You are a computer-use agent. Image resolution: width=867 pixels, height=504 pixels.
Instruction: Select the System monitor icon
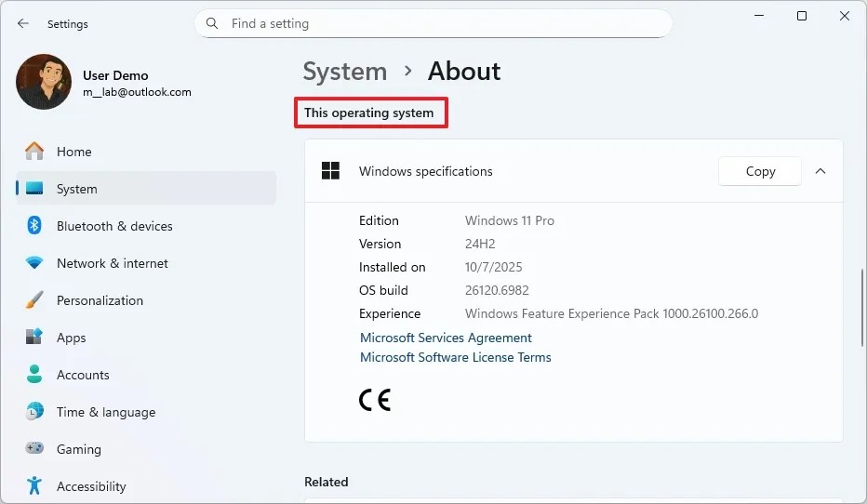[34, 189]
